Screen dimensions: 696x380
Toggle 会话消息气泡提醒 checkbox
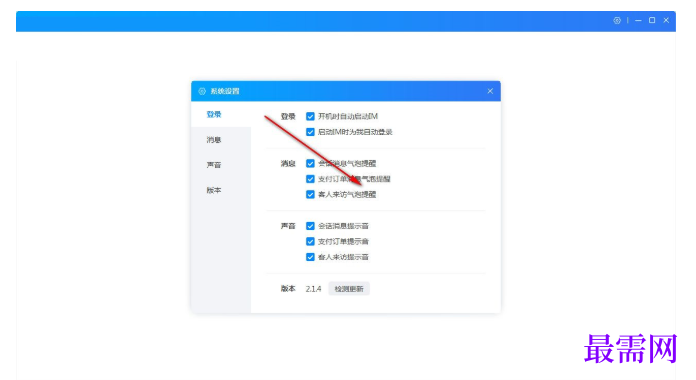[x=310, y=163]
